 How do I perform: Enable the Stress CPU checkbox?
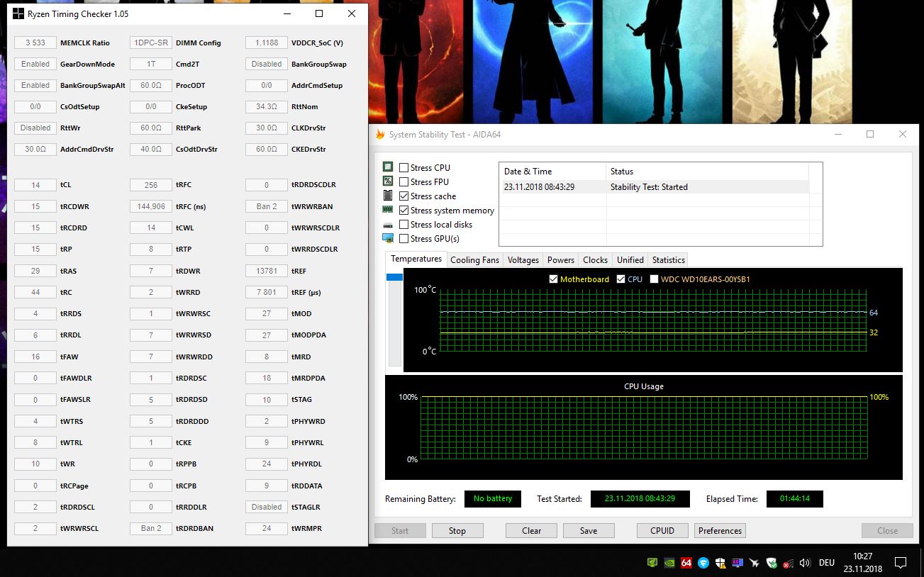403,167
